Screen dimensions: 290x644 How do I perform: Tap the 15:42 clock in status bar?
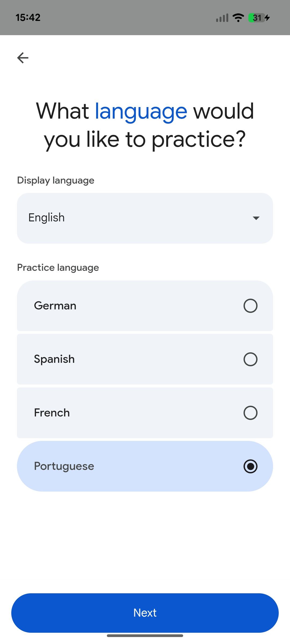coord(28,18)
